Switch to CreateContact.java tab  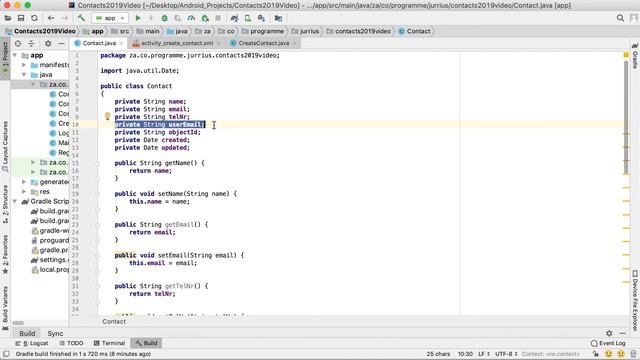coord(264,43)
